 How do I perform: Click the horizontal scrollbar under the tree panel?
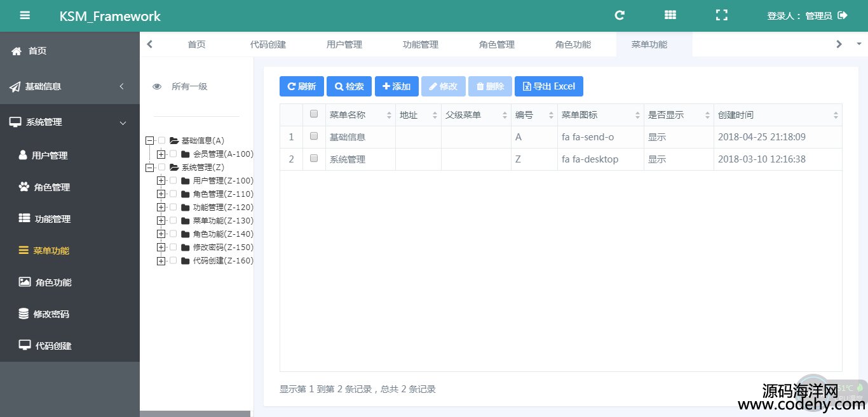point(195,414)
